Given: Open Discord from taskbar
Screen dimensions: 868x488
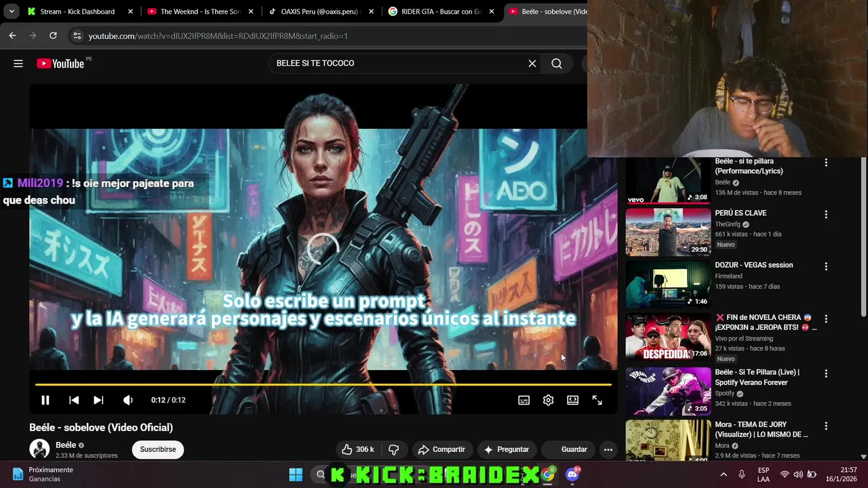Looking at the screenshot, I should point(573,474).
